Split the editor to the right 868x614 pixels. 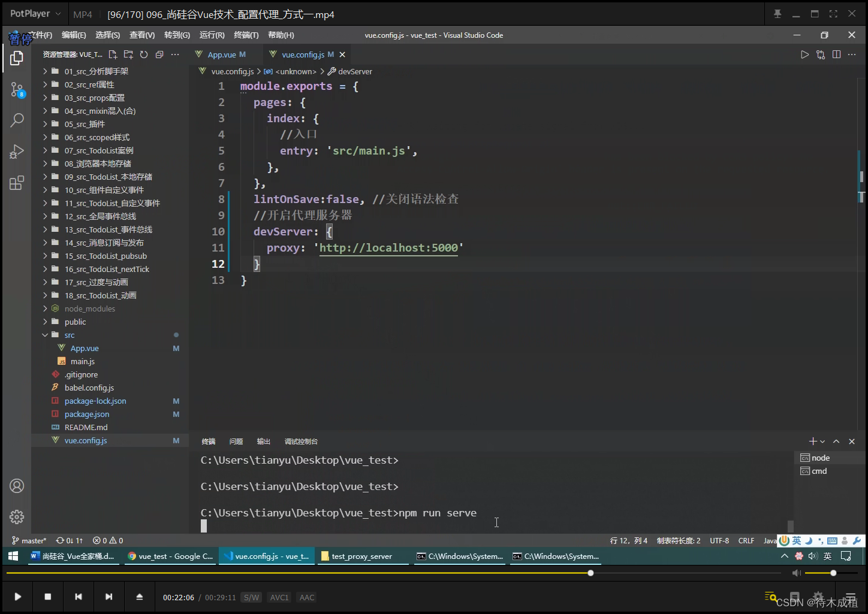pos(836,55)
